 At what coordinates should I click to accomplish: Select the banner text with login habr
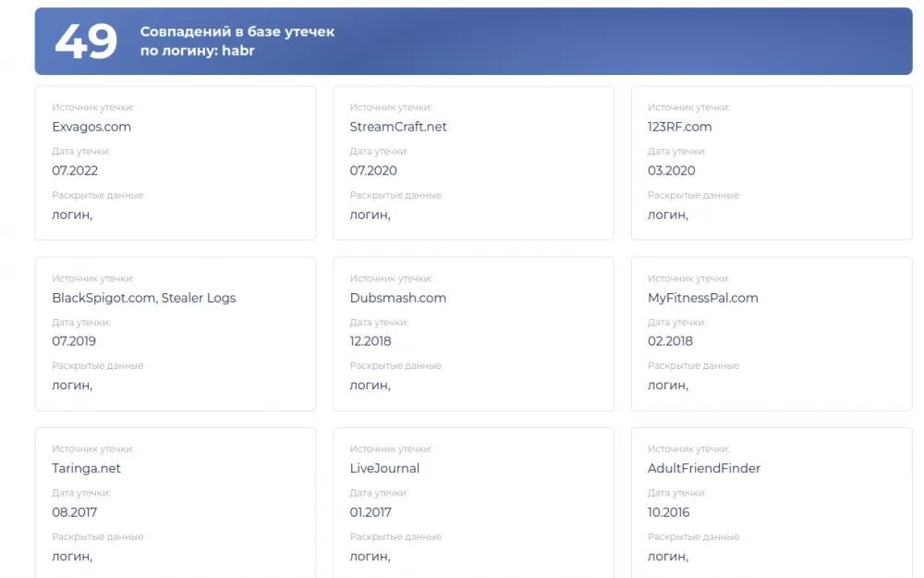pos(237,42)
